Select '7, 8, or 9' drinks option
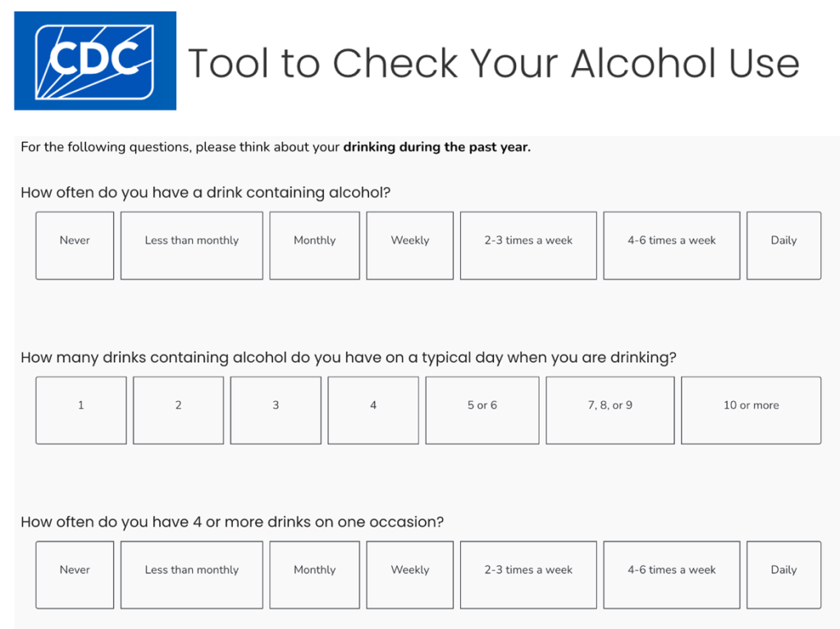This screenshot has width=840, height=629. click(609, 410)
